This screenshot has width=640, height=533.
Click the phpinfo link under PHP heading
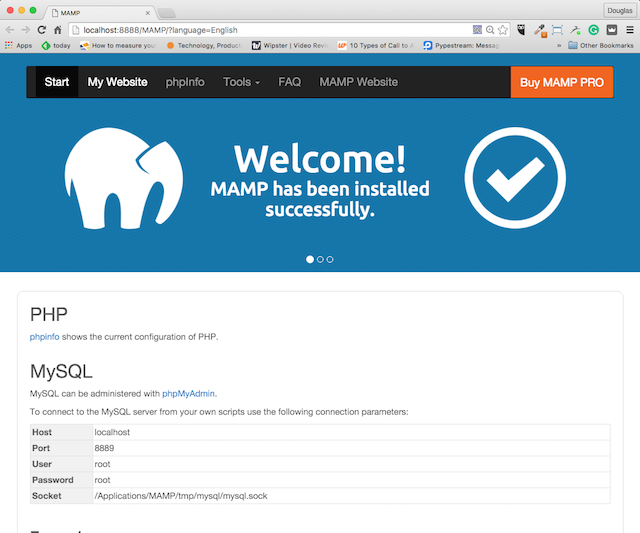point(44,336)
